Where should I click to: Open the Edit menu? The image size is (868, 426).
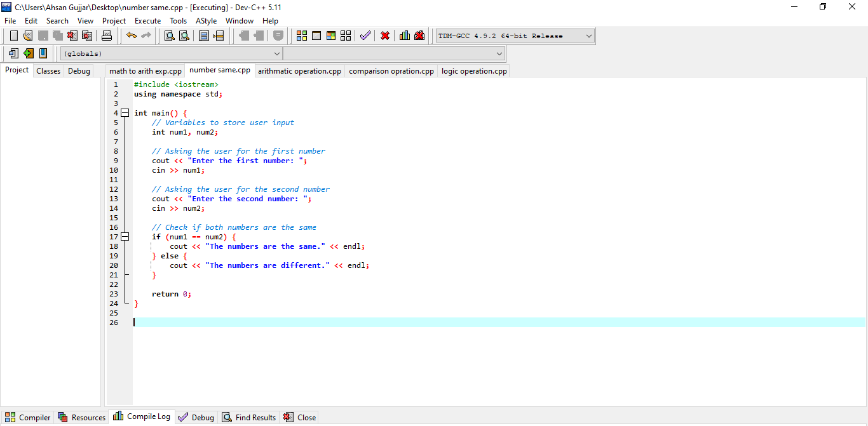coord(31,21)
